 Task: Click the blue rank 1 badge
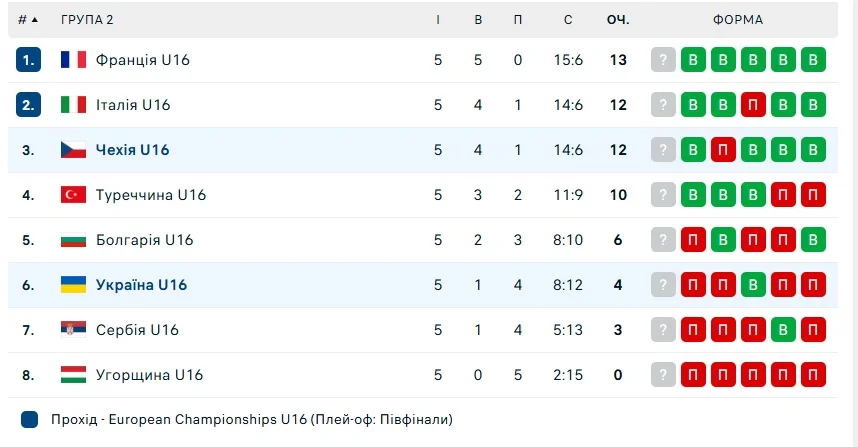(x=28, y=60)
